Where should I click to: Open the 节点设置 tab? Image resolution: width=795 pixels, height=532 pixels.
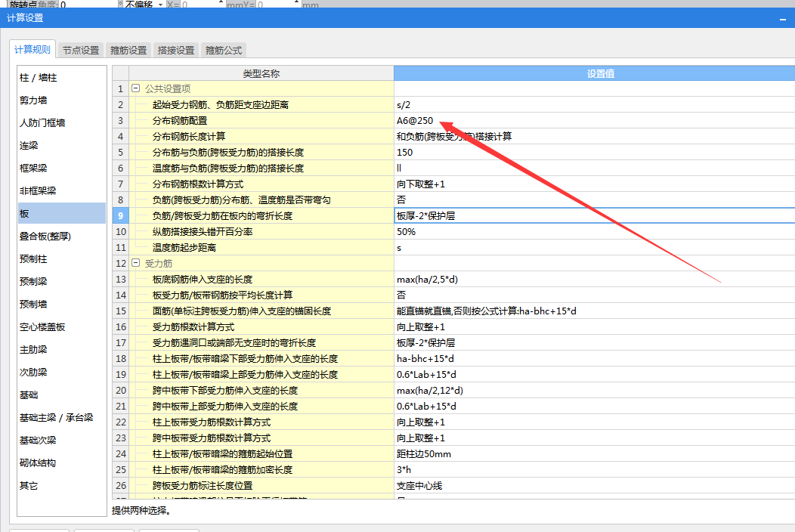point(81,50)
